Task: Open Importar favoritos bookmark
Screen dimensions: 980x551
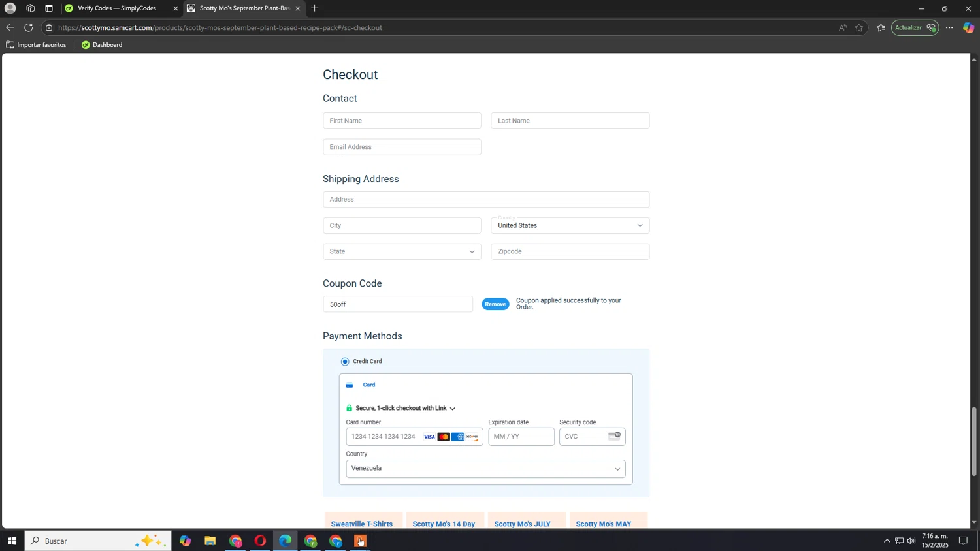Action: click(37, 45)
